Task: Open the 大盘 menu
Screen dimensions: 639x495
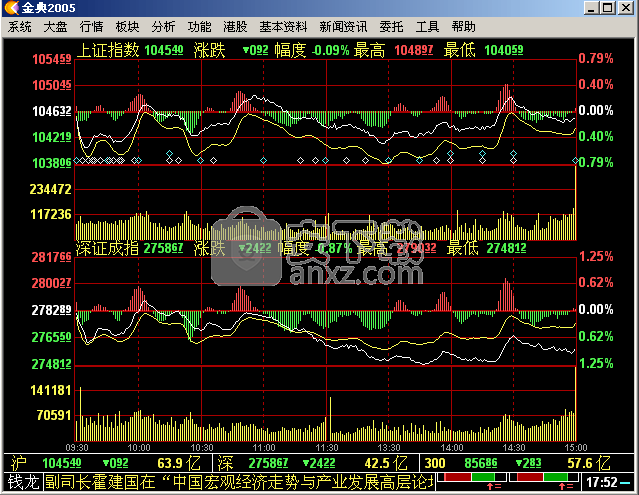Action: (x=55, y=27)
